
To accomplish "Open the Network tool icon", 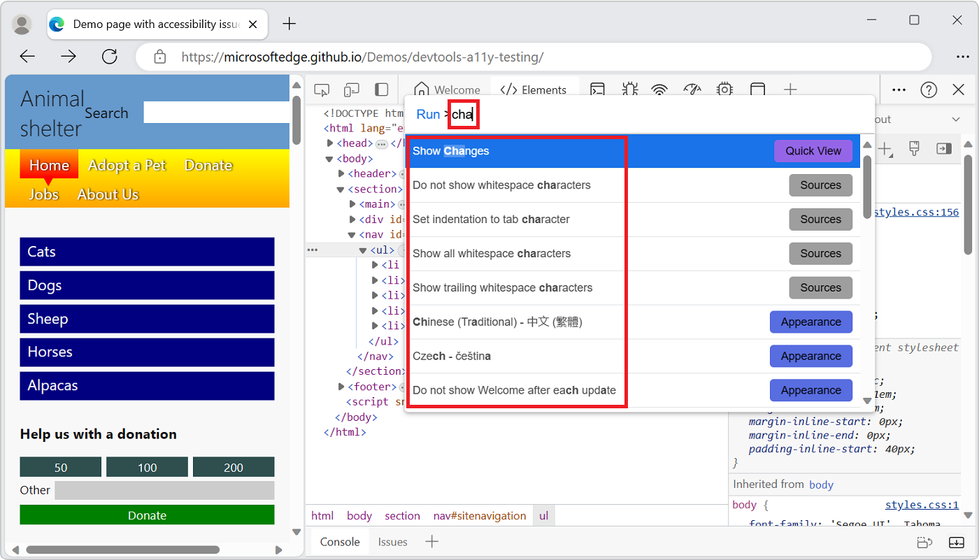I will [x=659, y=89].
